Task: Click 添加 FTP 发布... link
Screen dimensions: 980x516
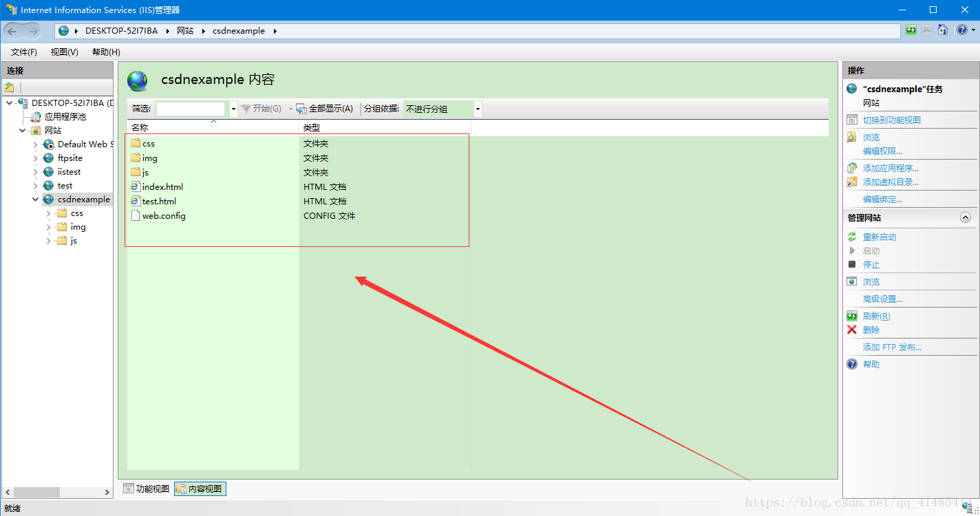Action: [892, 347]
